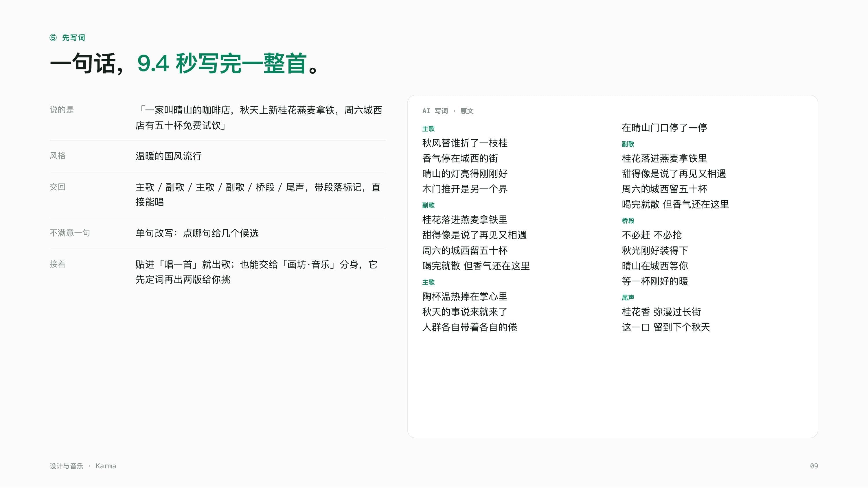Click the value '温暖的国风流行'
The height and width of the screenshot is (488, 868).
(168, 156)
